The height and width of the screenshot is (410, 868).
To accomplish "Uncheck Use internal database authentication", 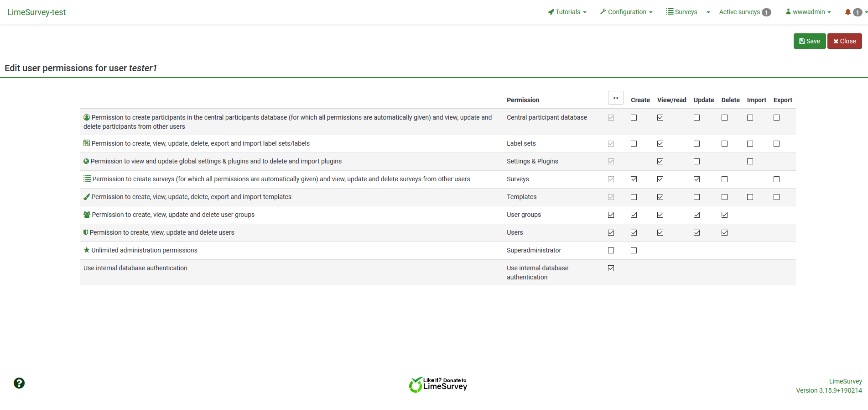I will click(611, 268).
